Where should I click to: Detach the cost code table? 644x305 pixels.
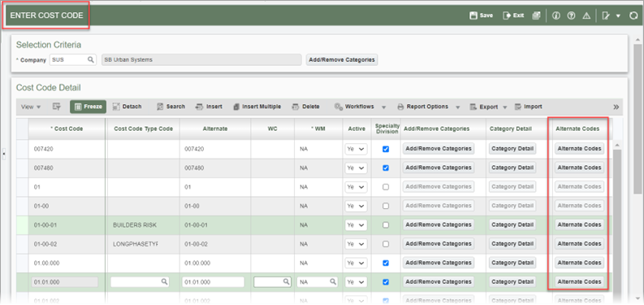[x=127, y=107]
